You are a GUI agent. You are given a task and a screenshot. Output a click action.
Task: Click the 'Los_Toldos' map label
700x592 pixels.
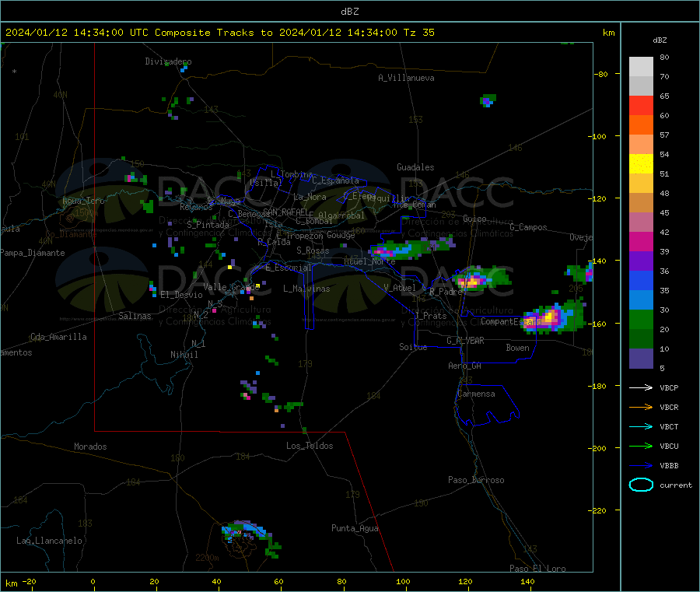310,446
